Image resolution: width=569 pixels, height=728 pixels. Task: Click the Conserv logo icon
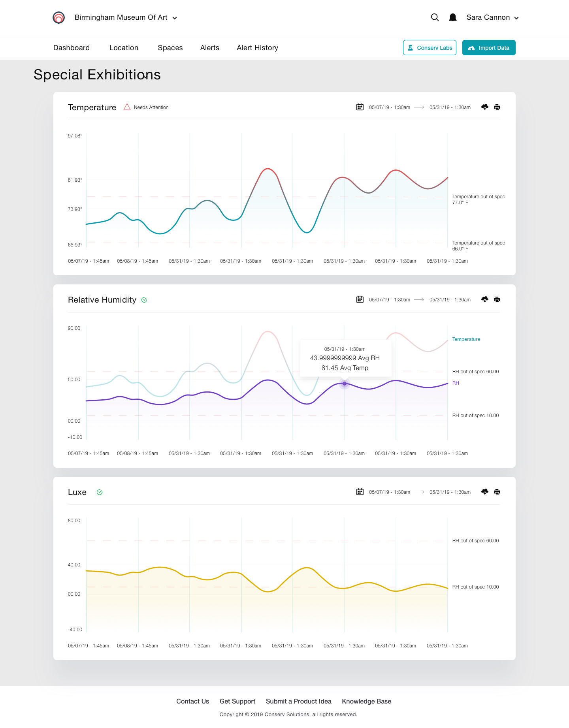click(58, 17)
